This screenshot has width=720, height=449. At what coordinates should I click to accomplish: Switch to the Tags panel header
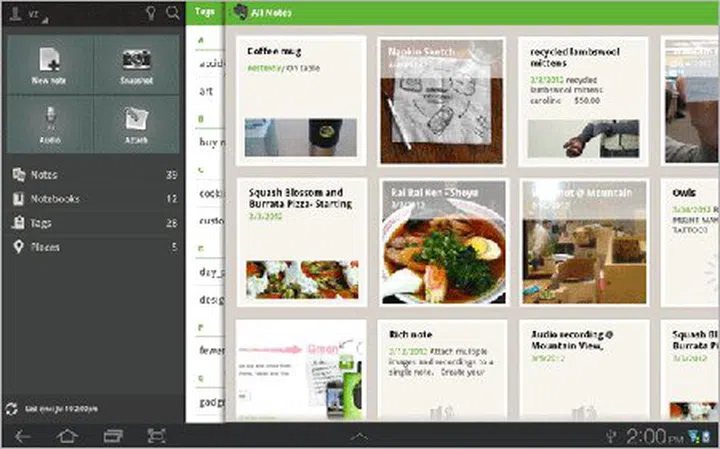(205, 13)
